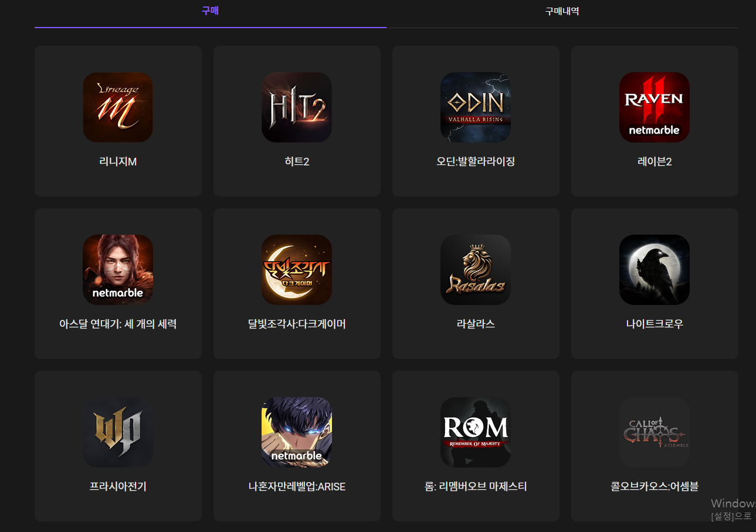Open the ROM Remember of Majesty icon
The width and height of the screenshot is (756, 532).
click(476, 432)
